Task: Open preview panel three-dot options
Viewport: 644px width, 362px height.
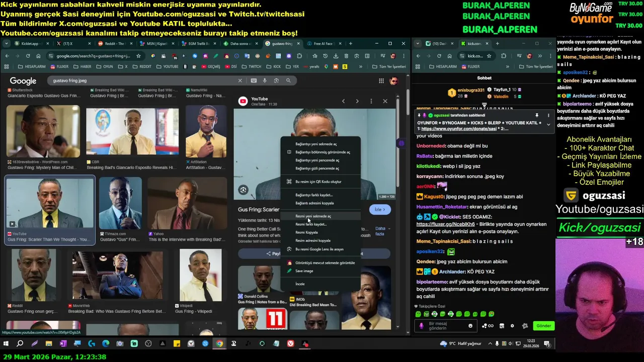Action: click(371, 101)
